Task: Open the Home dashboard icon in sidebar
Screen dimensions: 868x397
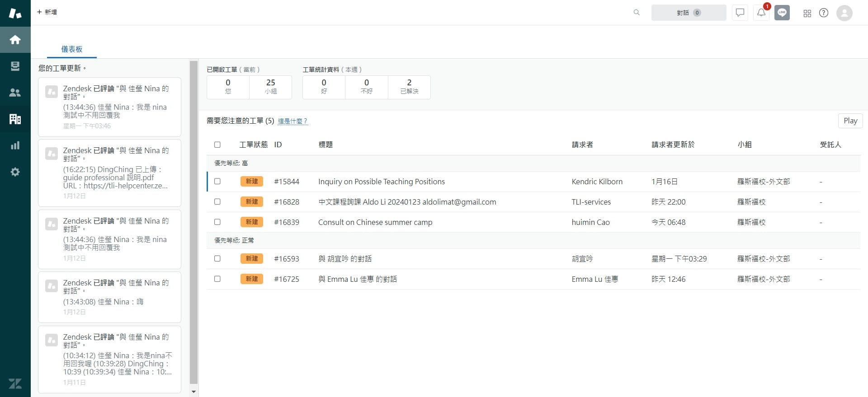Action: (x=15, y=40)
